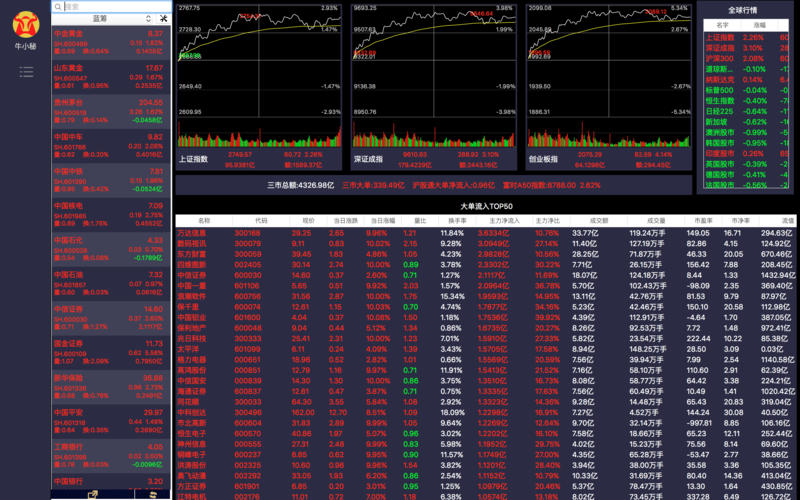Click 恒生指数 in global markets list
Viewport: 800px width, 500px height.
[x=722, y=101]
